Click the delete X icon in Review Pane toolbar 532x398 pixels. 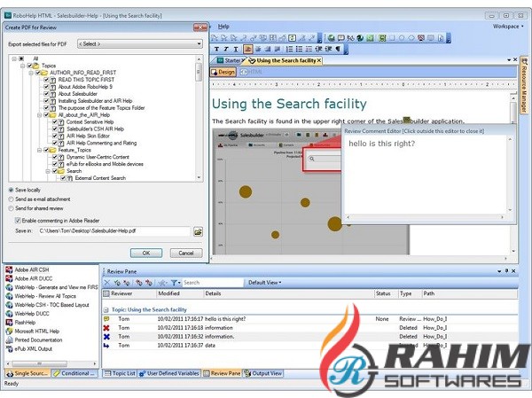pos(107,282)
